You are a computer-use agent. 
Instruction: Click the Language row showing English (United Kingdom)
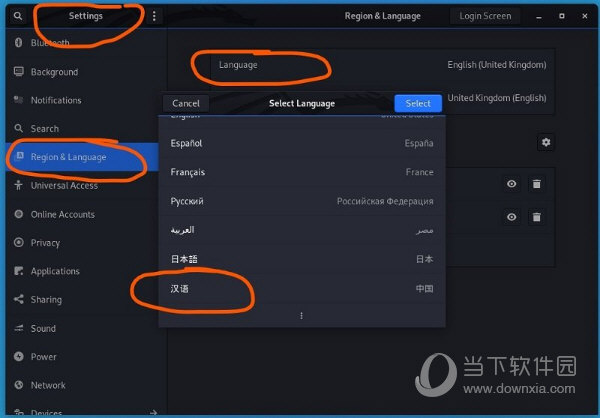pos(382,65)
